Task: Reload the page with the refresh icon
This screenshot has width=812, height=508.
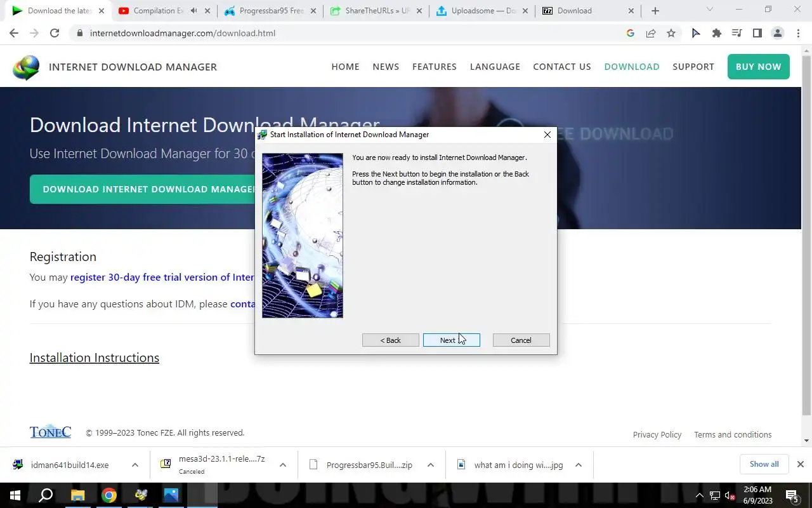Action: point(55,33)
